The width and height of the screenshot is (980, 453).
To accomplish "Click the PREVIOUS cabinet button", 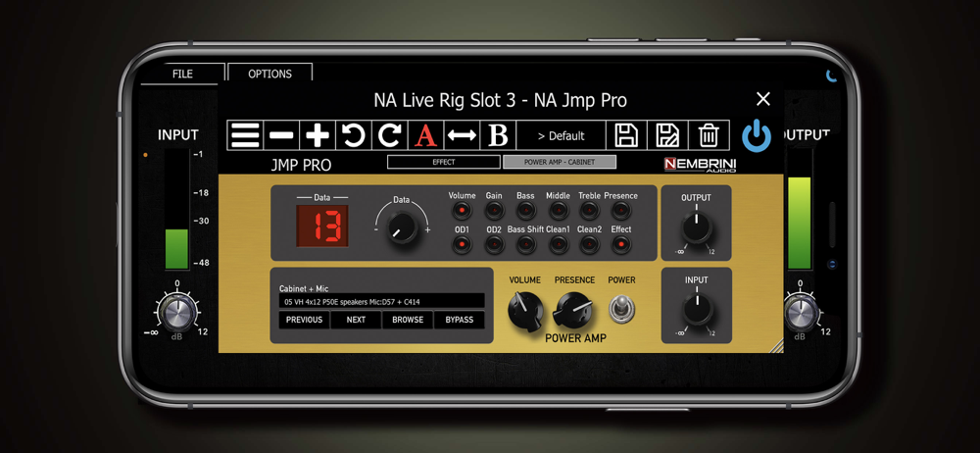I will click(x=305, y=320).
